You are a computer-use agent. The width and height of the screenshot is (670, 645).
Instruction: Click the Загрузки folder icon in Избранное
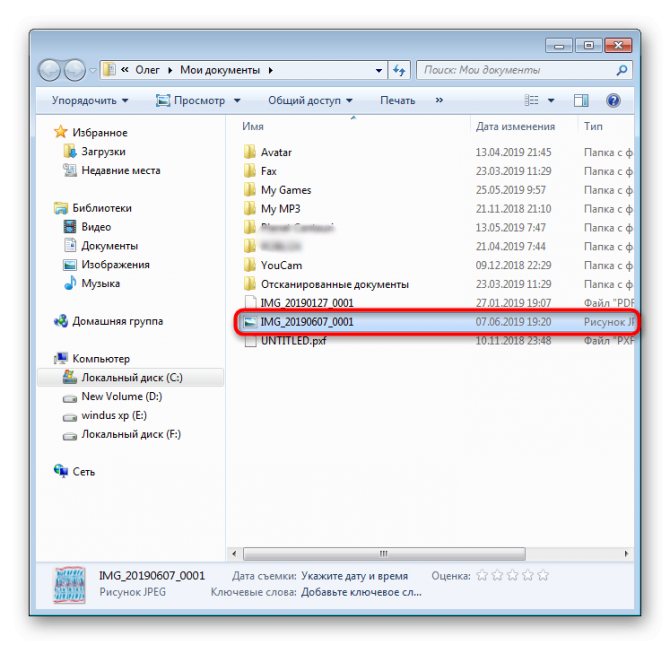coord(69,151)
